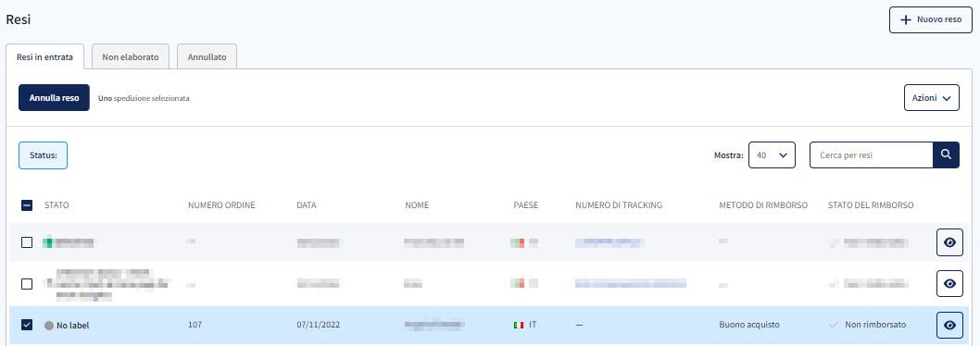Click the Italian flag in the No label row
This screenshot has height=346, width=980.
518,325
